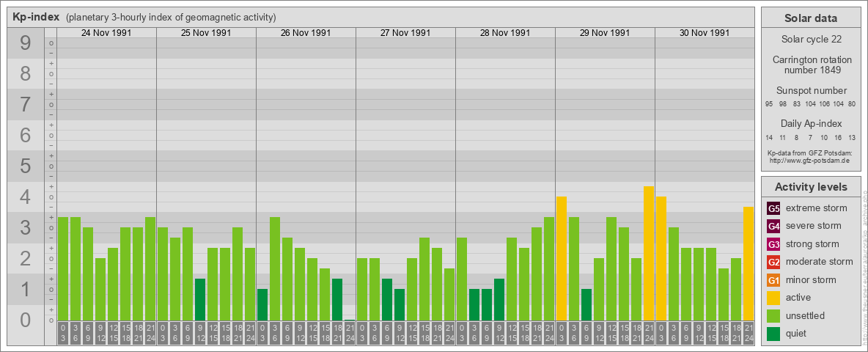
Task: Click the 'extreme storm' legend label
Action: pyautogui.click(x=817, y=208)
